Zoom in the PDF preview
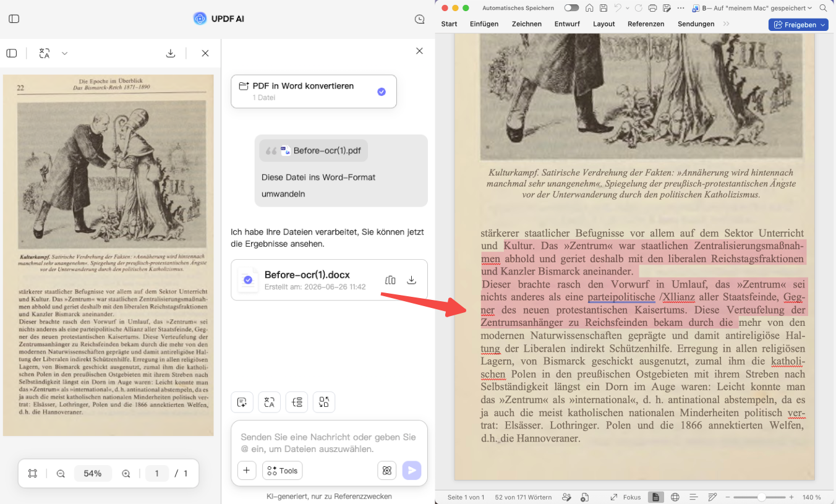 126,474
